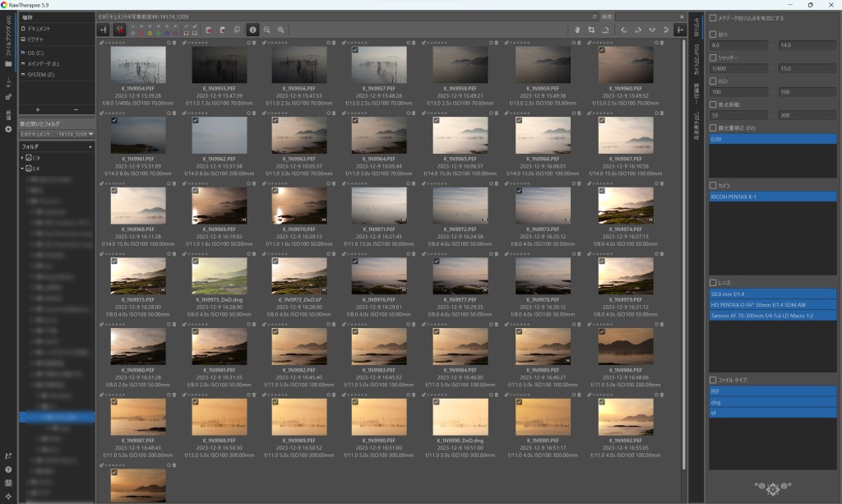The image size is (842, 504).
Task: Show images with yellow color label
Action: (150, 33)
